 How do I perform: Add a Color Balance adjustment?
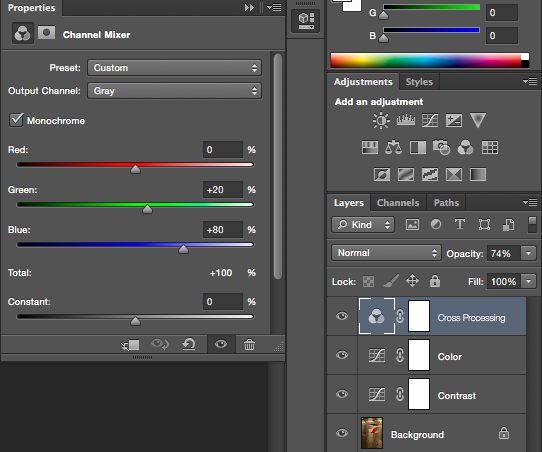(393, 148)
